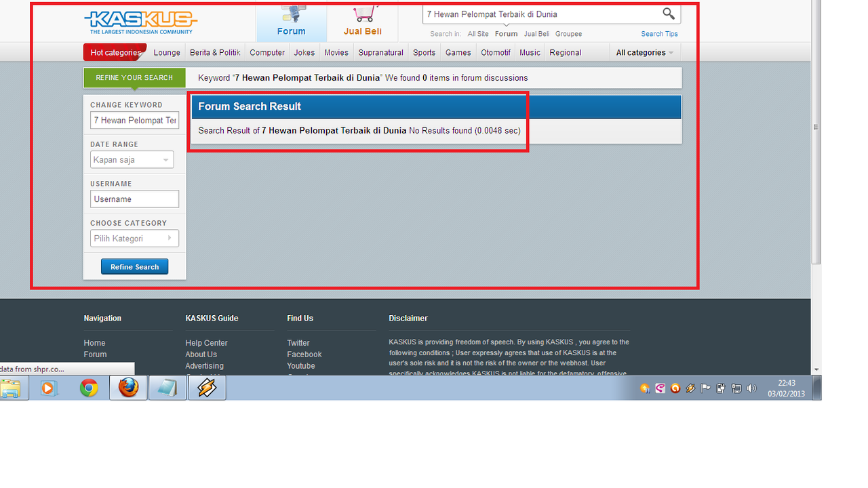868x488 pixels.
Task: Open Kapan saja date range dropdown
Action: point(132,160)
